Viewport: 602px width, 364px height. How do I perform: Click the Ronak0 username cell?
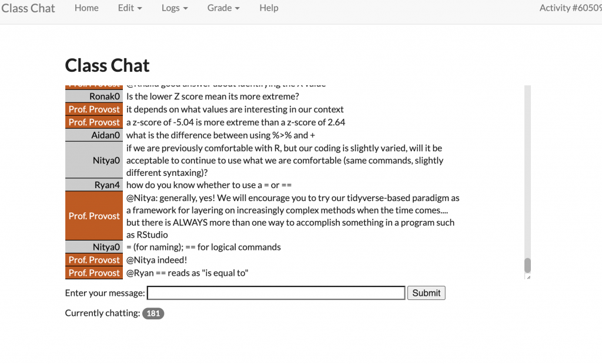[x=94, y=96]
